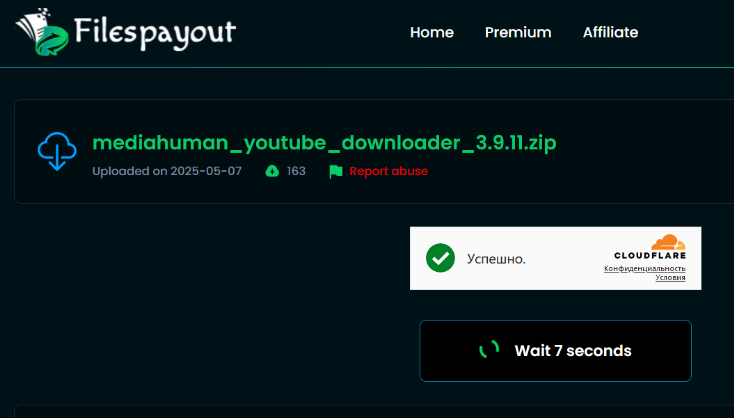734x418 pixels.
Task: Click the CLOUDFLARE wordmark in the widget
Action: click(650, 256)
